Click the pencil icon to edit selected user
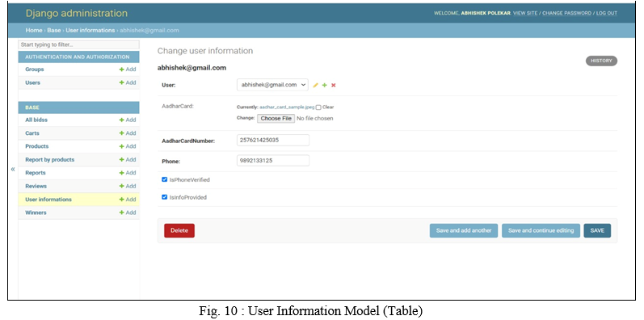The width and height of the screenshot is (644, 320). 315,85
